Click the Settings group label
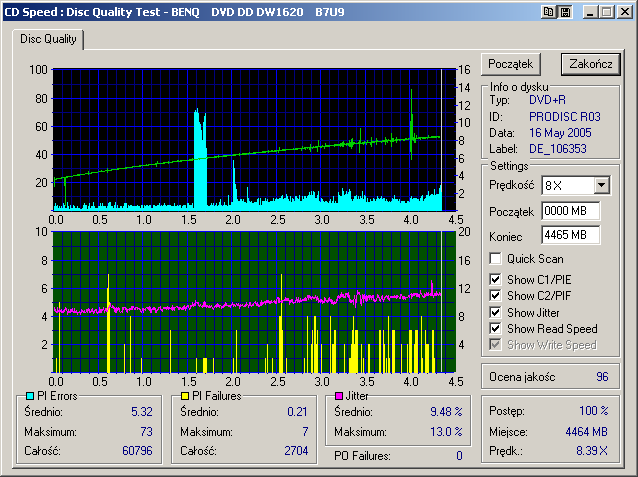The image size is (638, 477). point(509,166)
